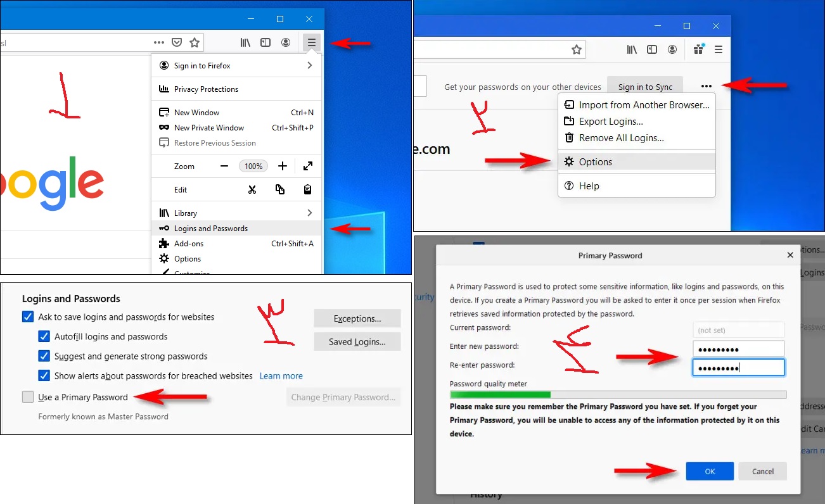Image resolution: width=825 pixels, height=504 pixels.
Task: Follow the Learn more link
Action: tap(281, 375)
